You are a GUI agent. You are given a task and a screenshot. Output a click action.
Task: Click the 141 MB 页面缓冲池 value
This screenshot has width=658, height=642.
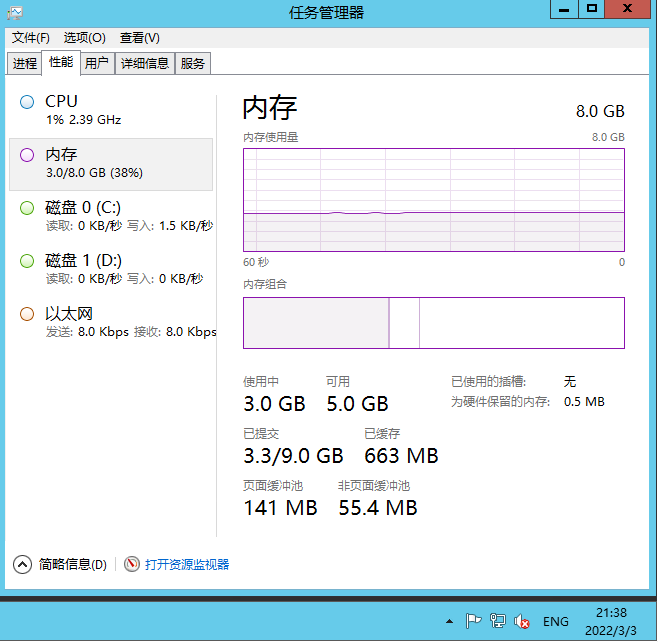[280, 508]
